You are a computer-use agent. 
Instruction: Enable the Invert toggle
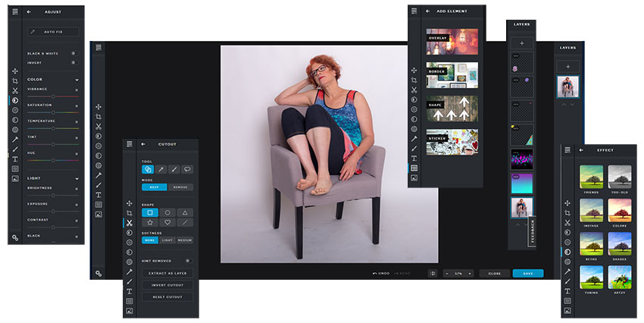tap(73, 64)
